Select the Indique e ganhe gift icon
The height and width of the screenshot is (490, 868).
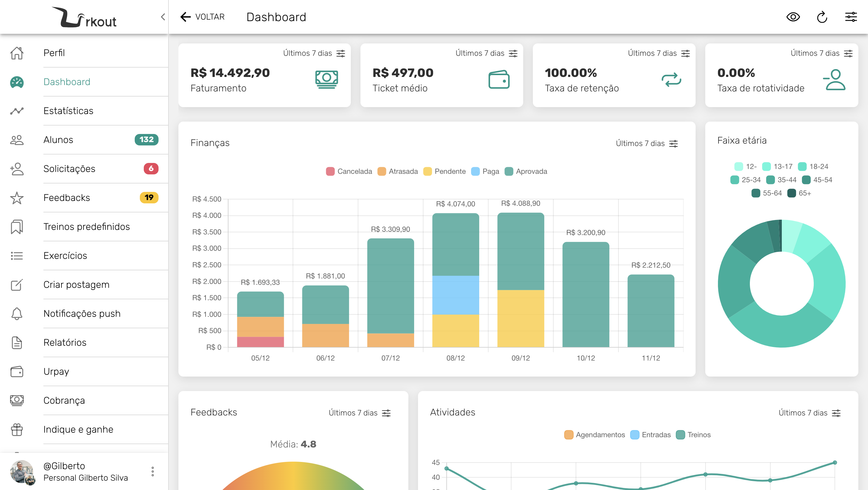click(17, 429)
